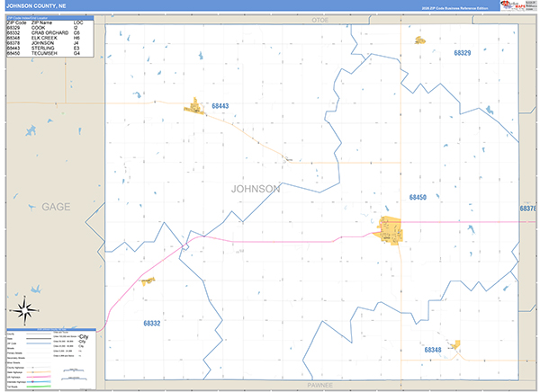The height and width of the screenshot is (392, 540).
Task: Click the green Toll Roads legend line
Action: pos(39,387)
